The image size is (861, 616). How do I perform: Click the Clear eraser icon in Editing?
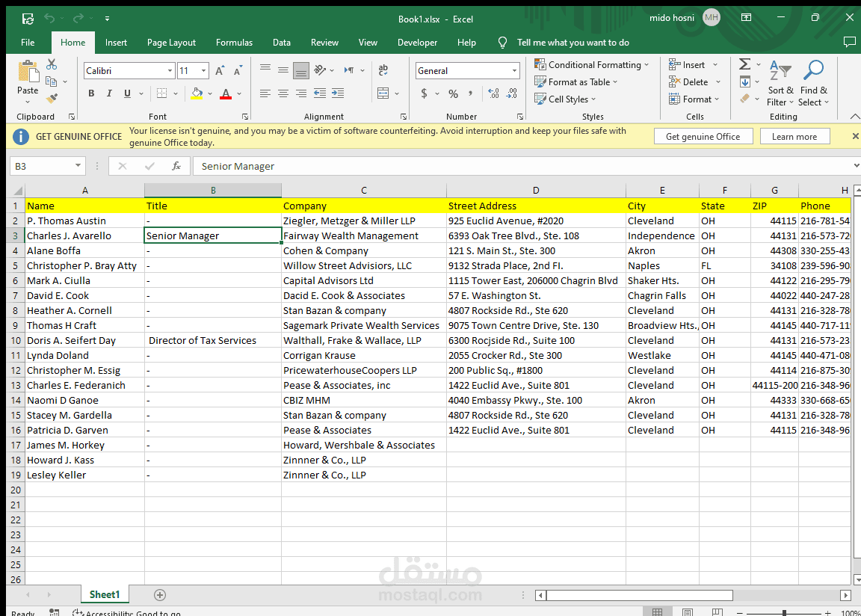pyautogui.click(x=745, y=99)
